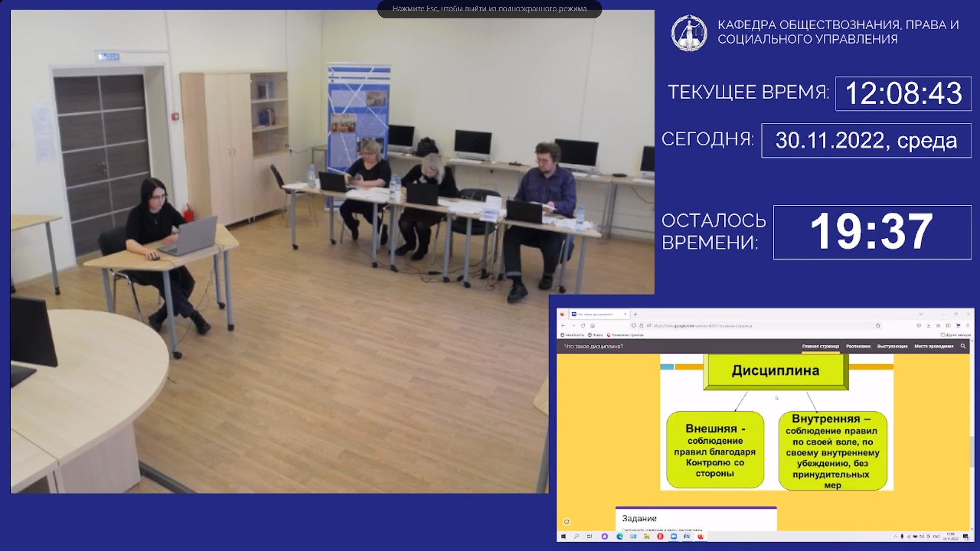
Task: Click the browser home icon
Action: (x=593, y=325)
